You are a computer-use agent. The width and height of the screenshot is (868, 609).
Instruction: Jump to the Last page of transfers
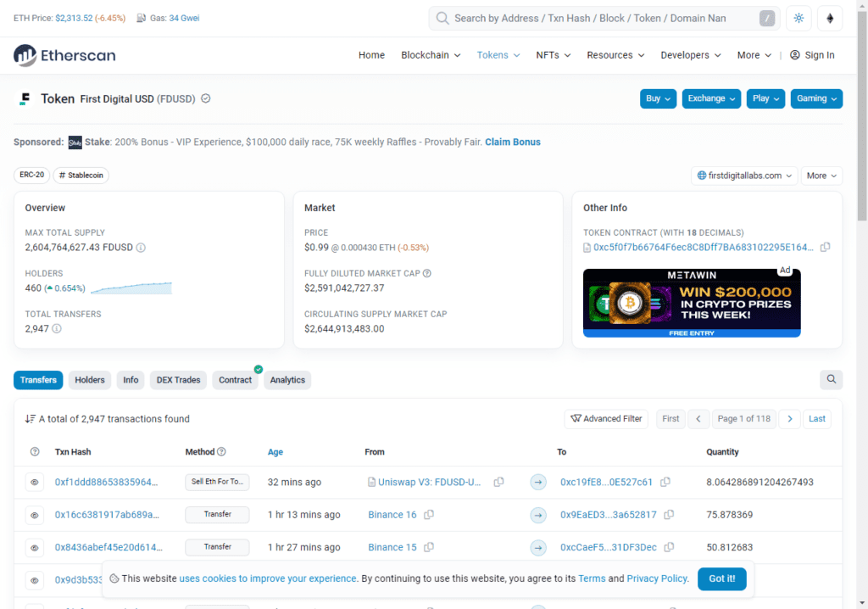[x=816, y=419]
